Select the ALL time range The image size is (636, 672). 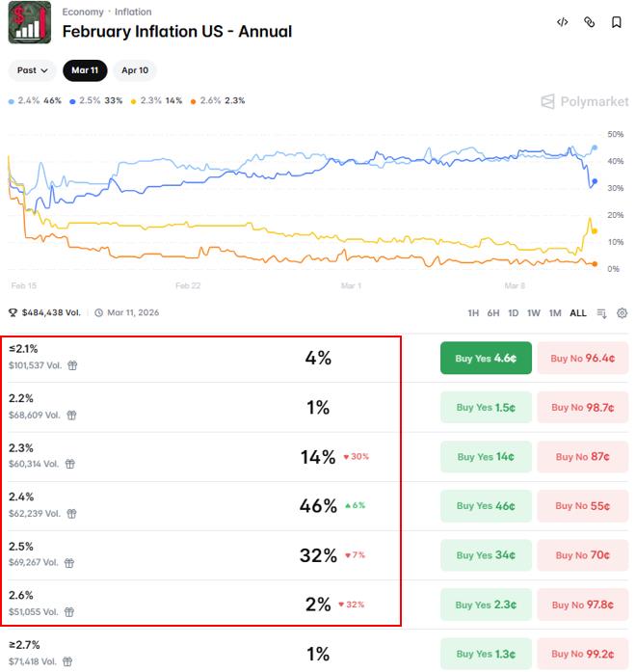point(578,313)
